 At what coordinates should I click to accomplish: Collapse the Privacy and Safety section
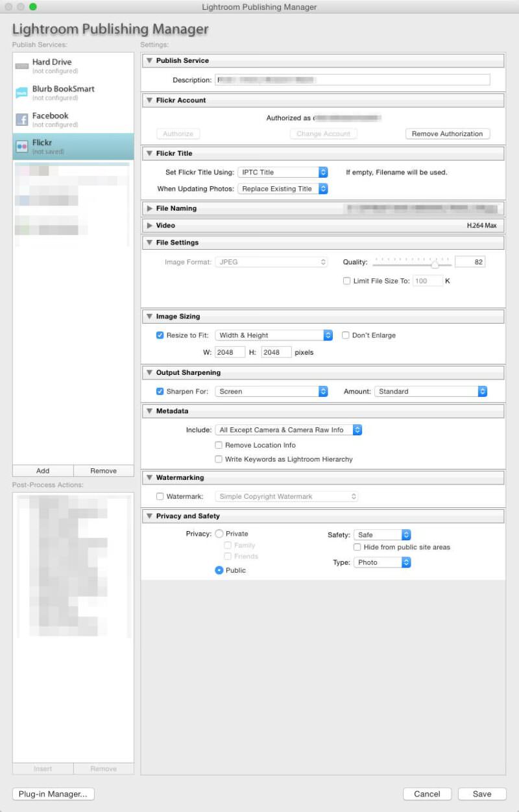(149, 516)
